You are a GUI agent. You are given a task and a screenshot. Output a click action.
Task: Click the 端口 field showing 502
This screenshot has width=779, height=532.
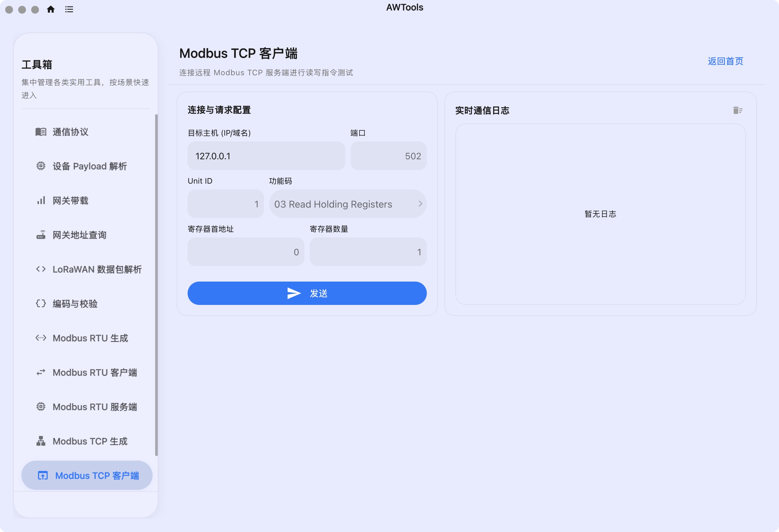pos(389,156)
